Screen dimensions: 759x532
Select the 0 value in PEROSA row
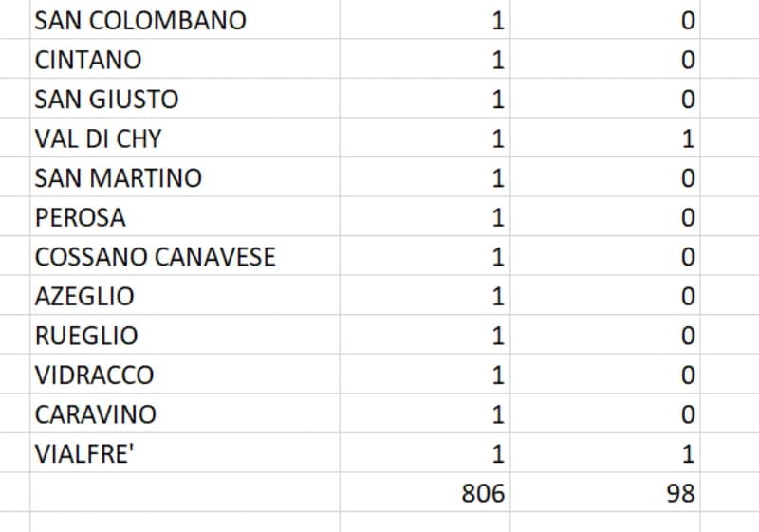click(688, 218)
